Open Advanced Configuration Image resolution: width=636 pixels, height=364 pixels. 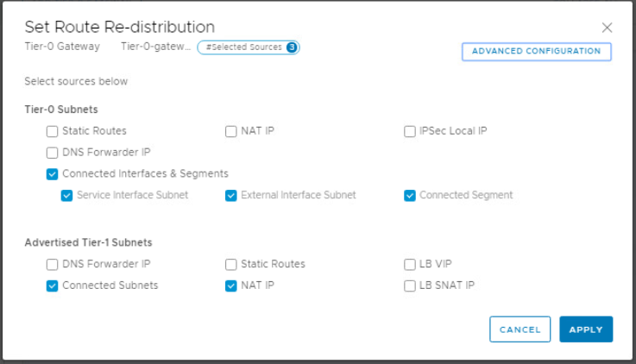coord(536,52)
